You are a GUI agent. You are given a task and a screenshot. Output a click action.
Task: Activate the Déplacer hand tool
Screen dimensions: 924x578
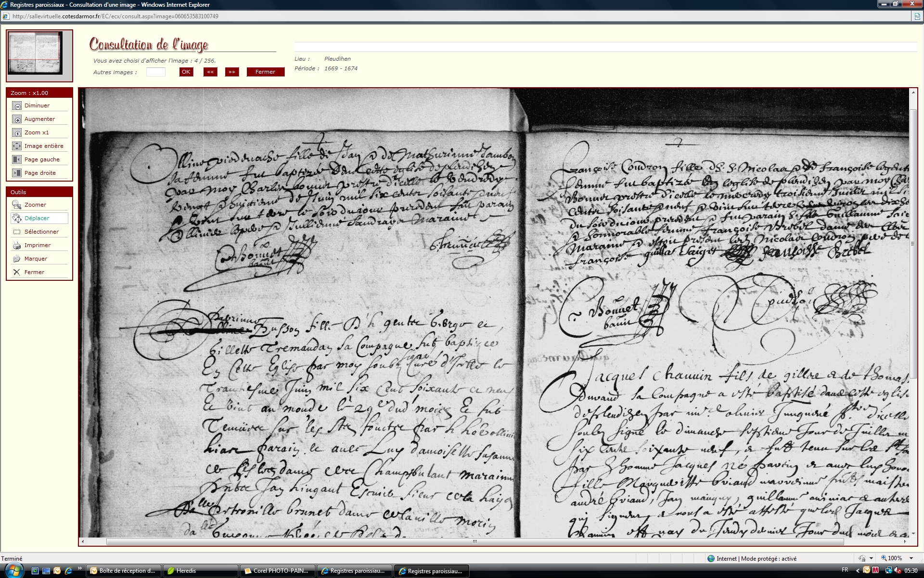pyautogui.click(x=17, y=218)
